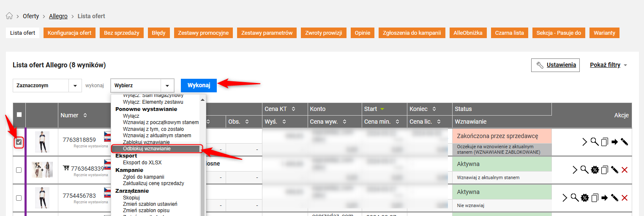This screenshot has height=216, width=644.
Task: Click the blue Wykonaj button
Action: click(199, 85)
